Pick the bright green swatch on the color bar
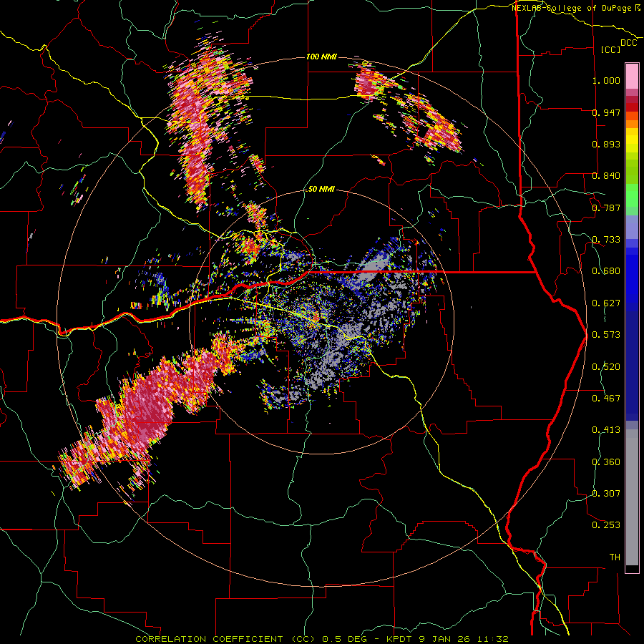This screenshot has height=644, width=644. coord(632,195)
